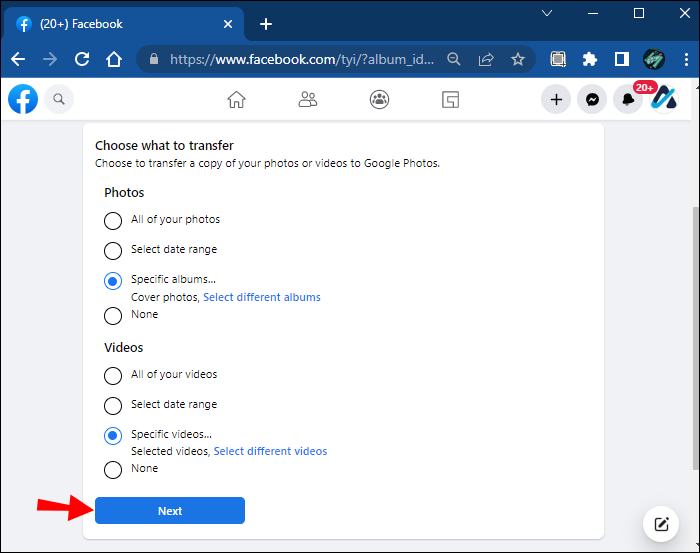The height and width of the screenshot is (553, 700).
Task: Open Messenger chats icon
Action: point(592,99)
